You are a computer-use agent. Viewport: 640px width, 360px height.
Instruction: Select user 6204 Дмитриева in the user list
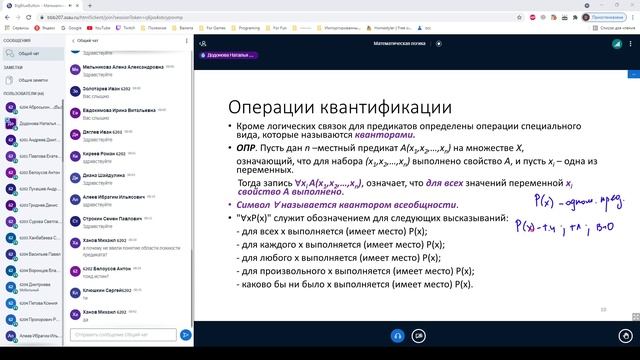pyautogui.click(x=32, y=287)
